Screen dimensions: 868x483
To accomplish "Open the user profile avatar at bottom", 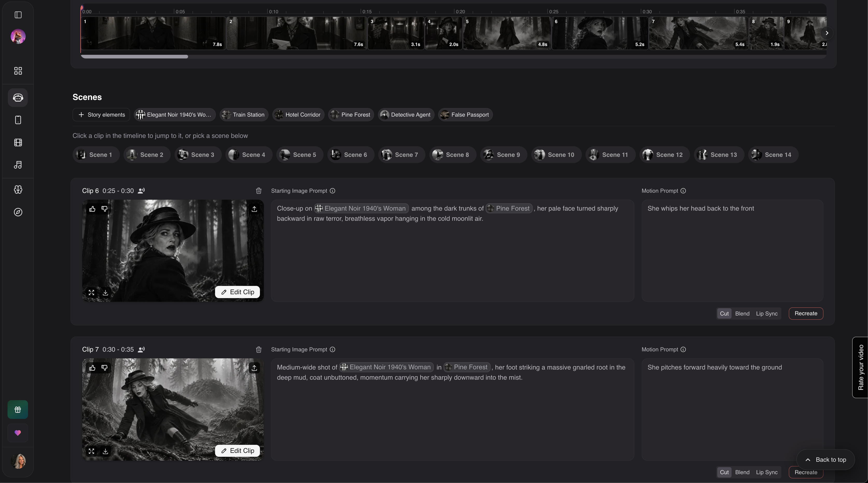I will [x=18, y=461].
